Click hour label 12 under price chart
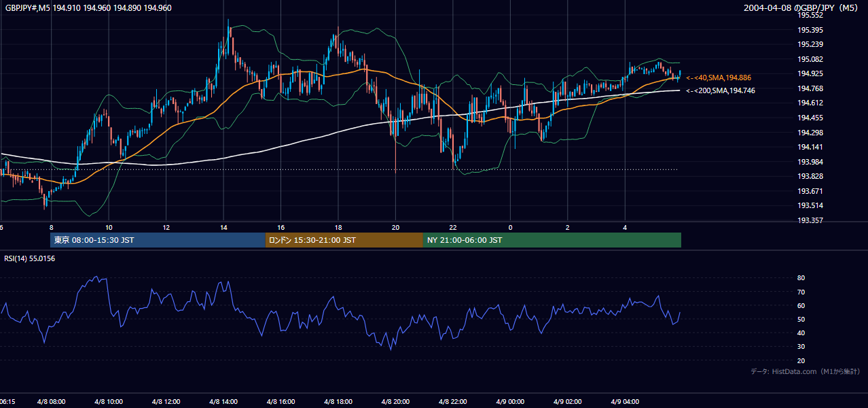The width and height of the screenshot is (868, 408). (x=166, y=228)
